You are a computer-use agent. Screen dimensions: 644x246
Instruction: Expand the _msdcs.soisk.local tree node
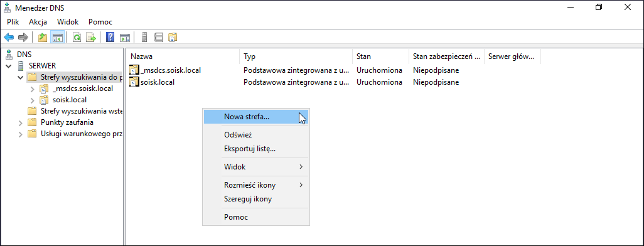coord(33,88)
